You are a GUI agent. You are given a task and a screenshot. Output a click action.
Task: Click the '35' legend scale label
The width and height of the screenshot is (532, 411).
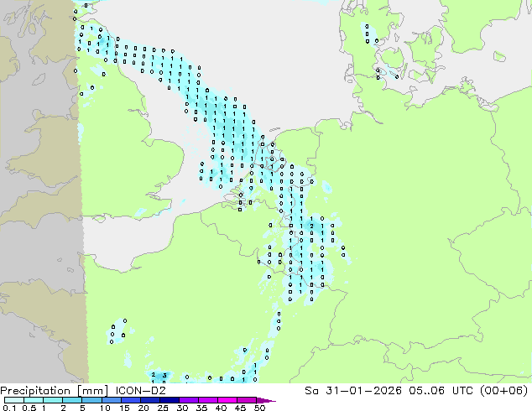201,408
